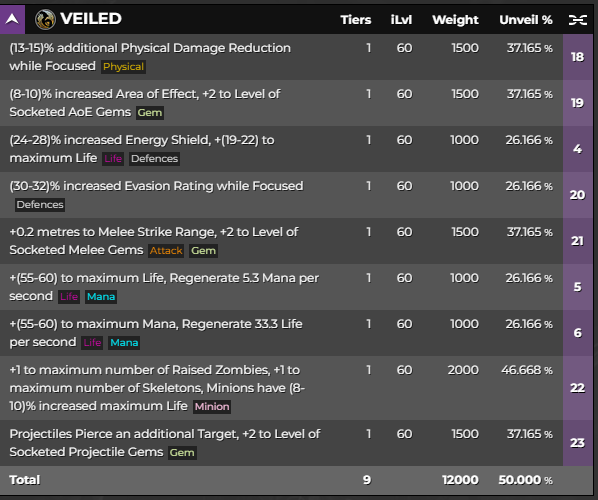
Task: Click the Mana tag on Regenerate 5.3 Mana row
Action: pos(101,297)
